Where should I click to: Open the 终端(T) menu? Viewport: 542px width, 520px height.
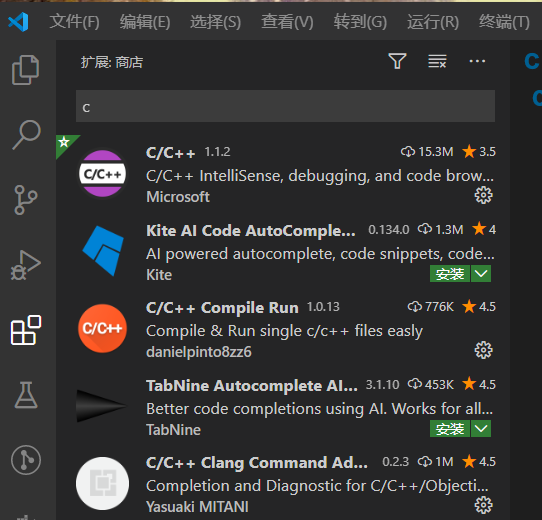(504, 22)
